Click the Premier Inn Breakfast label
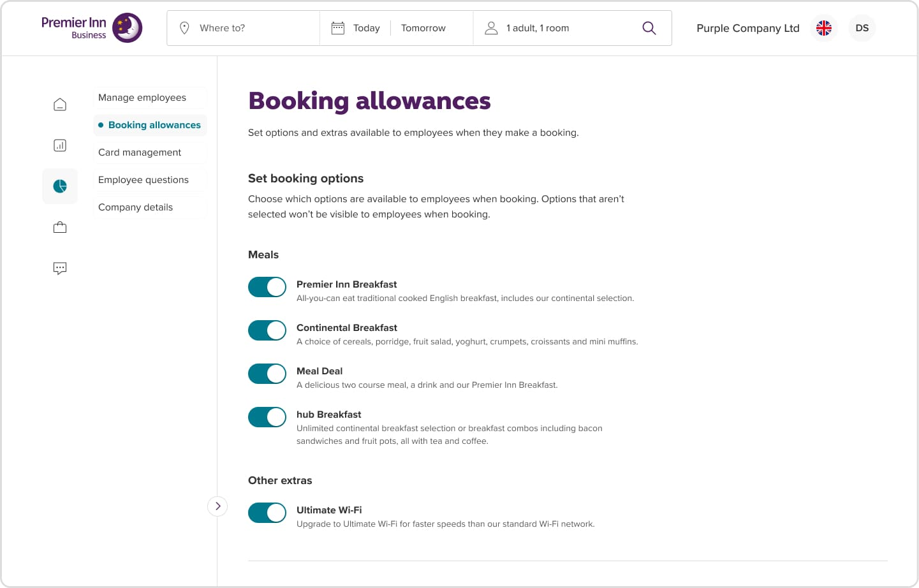 [346, 284]
